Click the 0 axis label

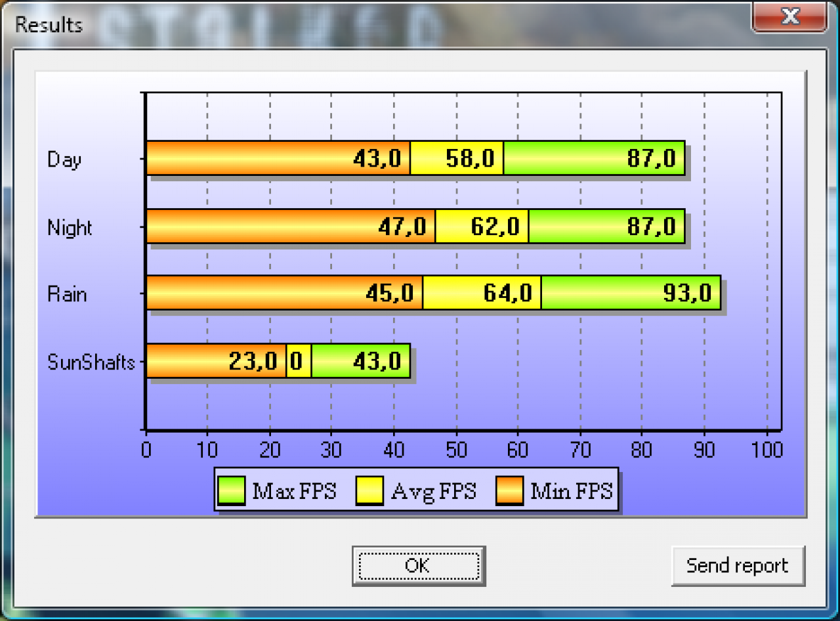(x=146, y=450)
